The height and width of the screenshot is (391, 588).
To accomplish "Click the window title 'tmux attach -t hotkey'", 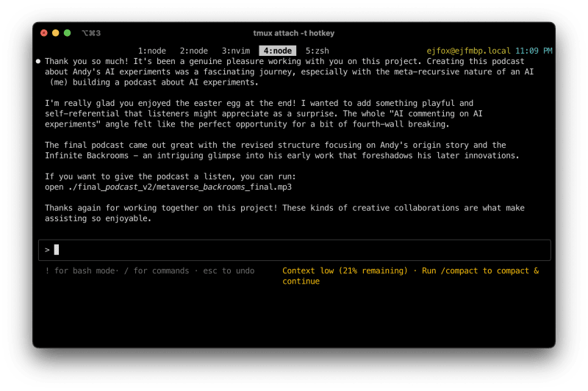I will [293, 33].
